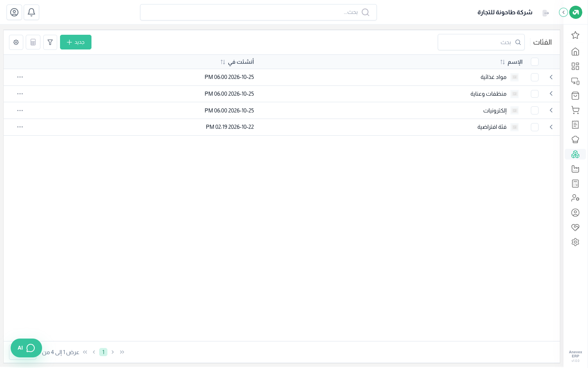This screenshot has height=368, width=588.
Task: Go to the home icon in sidebar
Action: [575, 52]
